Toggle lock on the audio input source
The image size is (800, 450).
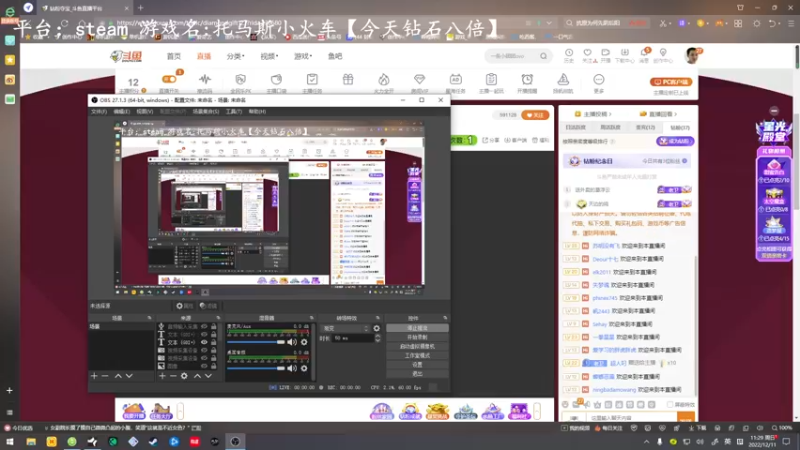(214, 327)
